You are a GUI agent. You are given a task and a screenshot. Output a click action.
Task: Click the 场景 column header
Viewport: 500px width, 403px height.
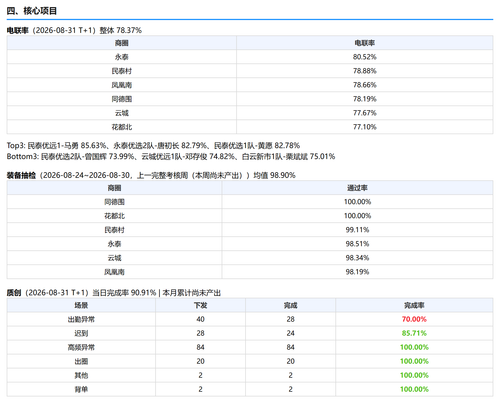coord(81,305)
